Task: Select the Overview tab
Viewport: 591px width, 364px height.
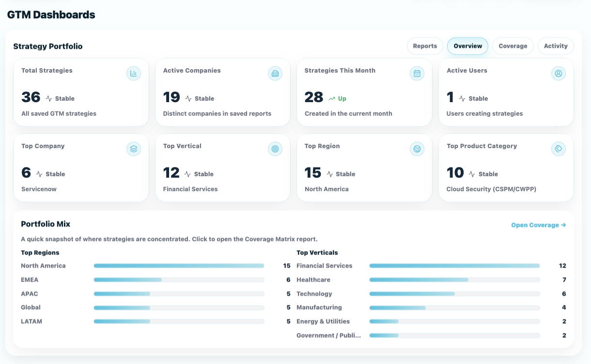Action: point(467,46)
